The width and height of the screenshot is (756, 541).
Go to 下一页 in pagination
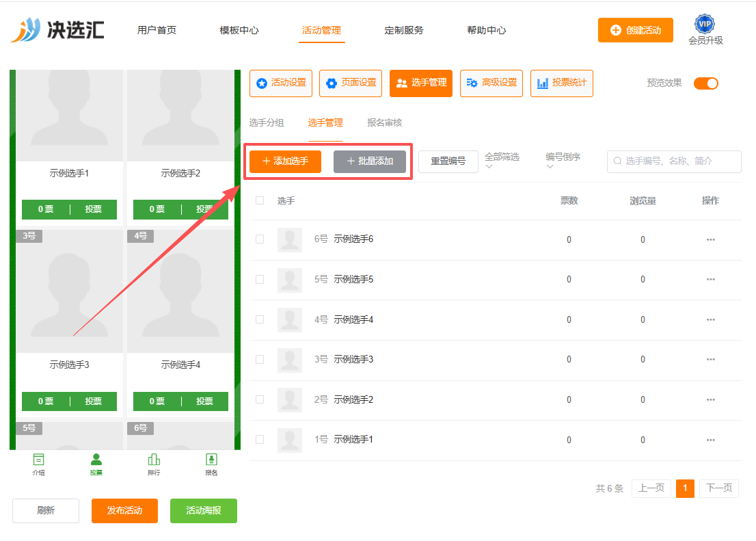719,488
